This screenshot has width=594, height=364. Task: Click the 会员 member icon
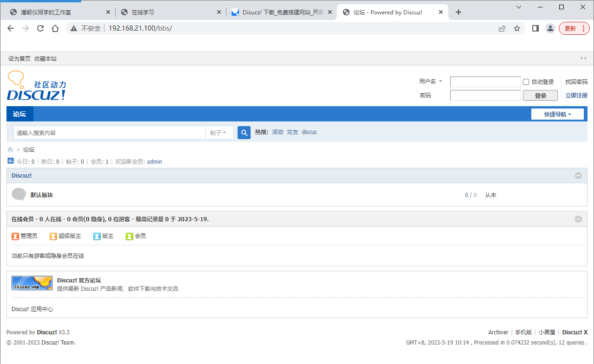[129, 236]
